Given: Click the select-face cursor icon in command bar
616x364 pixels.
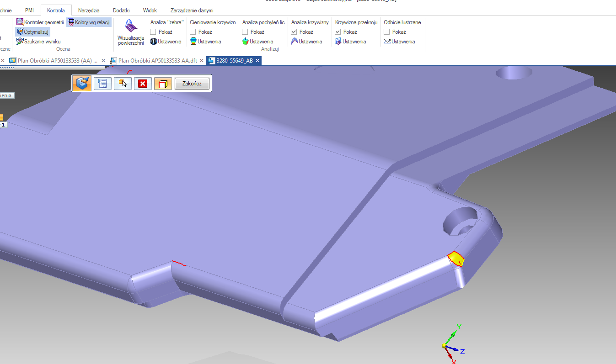Looking at the screenshot, I should point(123,84).
